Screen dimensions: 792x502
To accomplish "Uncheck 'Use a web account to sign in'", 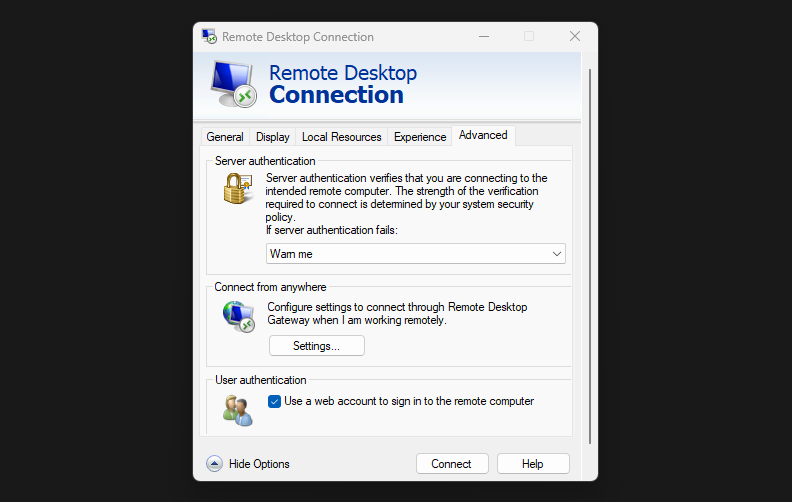I will 274,401.
